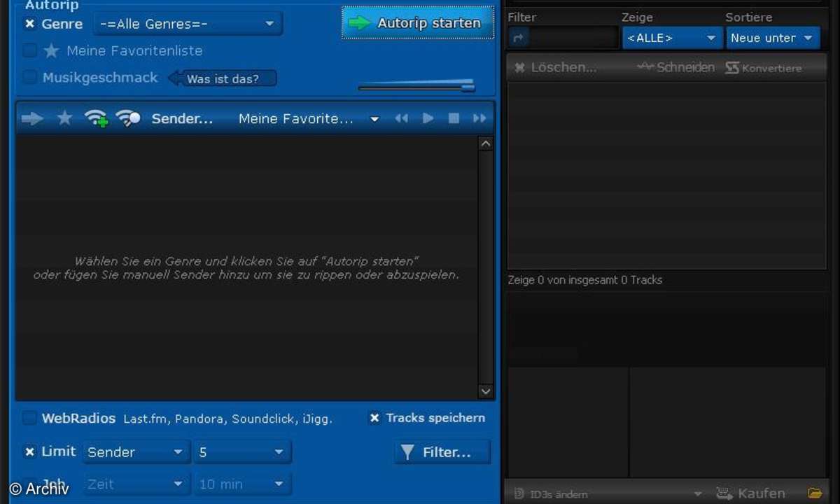840x504 pixels.
Task: Open the Sortiere Neue unter dropdown
Action: pos(773,38)
